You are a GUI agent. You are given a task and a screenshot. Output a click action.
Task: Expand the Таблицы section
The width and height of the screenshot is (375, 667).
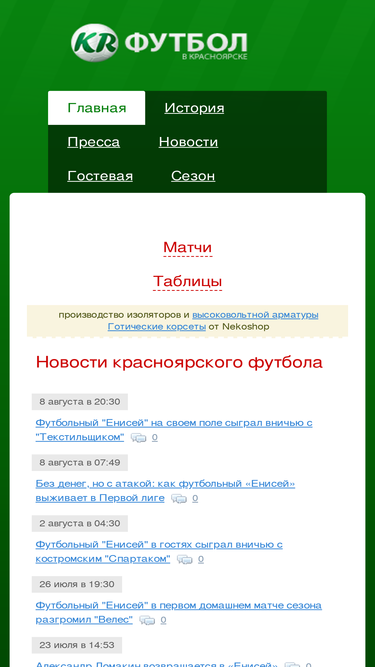tap(188, 282)
